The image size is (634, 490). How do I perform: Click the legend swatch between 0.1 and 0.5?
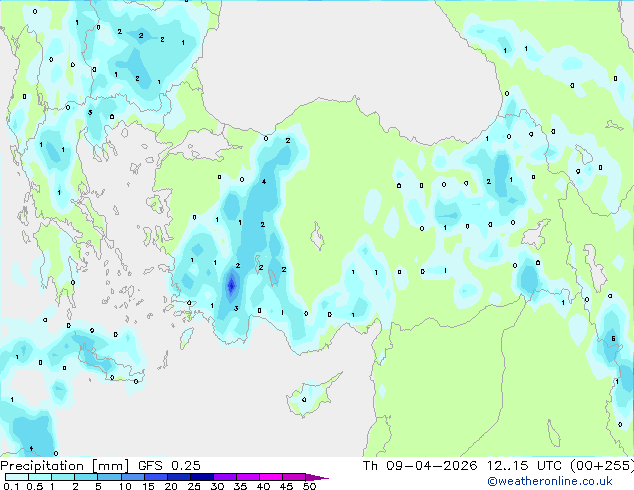coord(17,477)
